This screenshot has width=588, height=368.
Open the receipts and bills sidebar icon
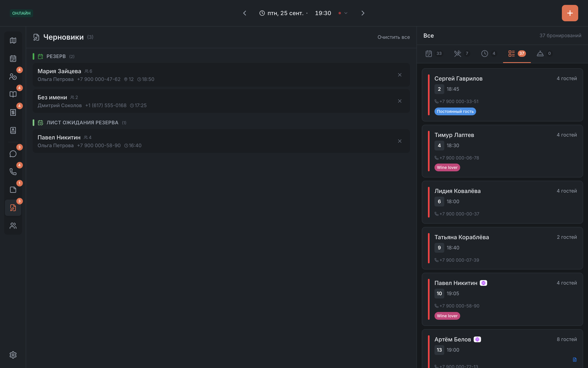pos(13,112)
